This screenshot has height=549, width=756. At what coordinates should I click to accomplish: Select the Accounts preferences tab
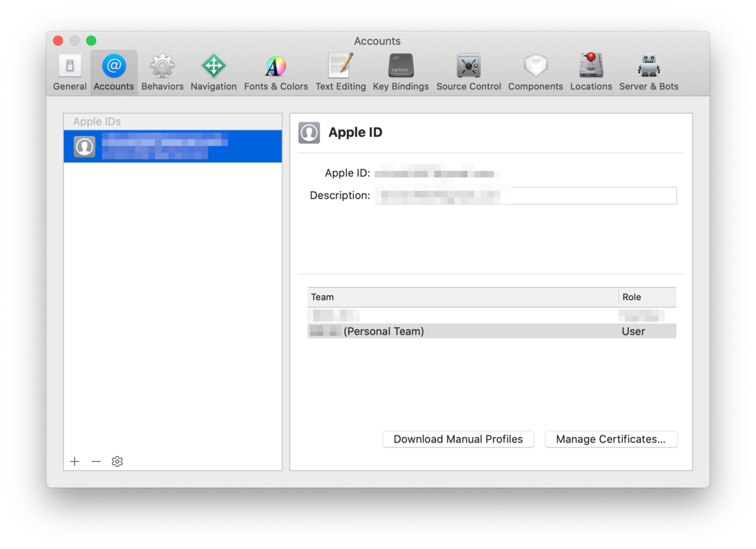coord(114,72)
